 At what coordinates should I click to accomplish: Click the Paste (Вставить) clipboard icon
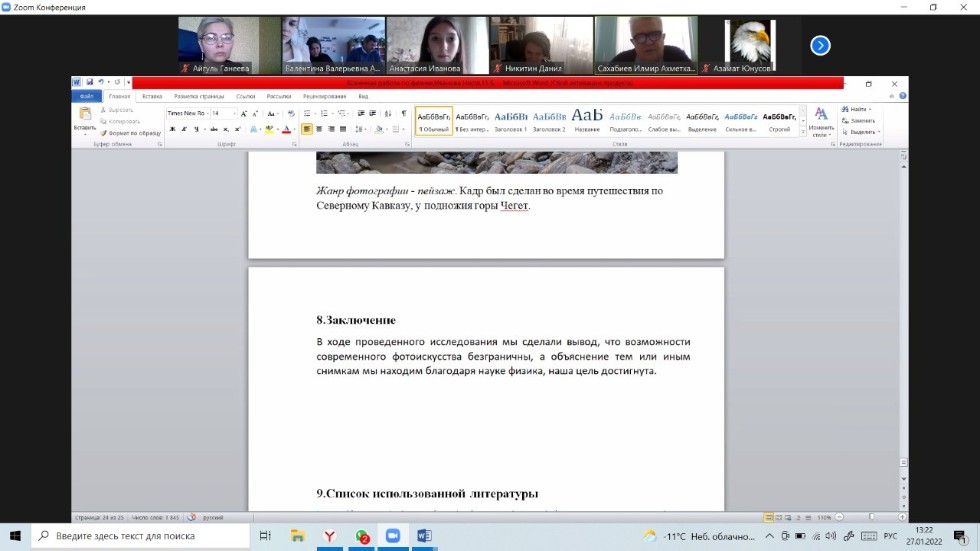(x=85, y=116)
